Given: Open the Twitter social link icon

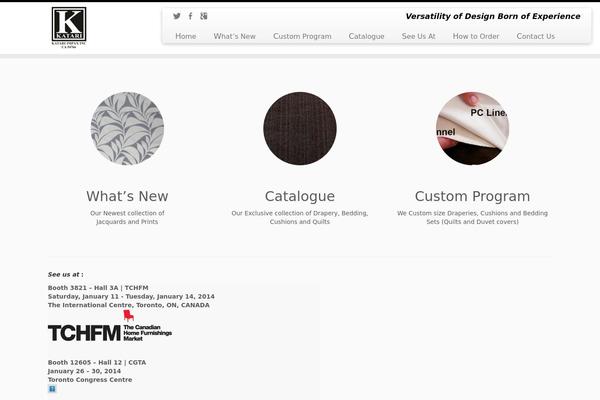Looking at the screenshot, I should 177,16.
